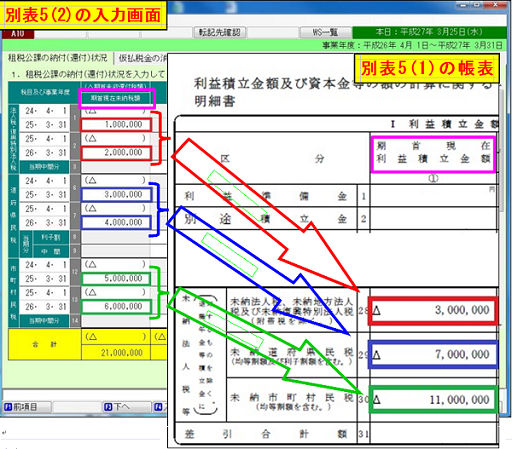Click the △ cell above the 21,000,000 total
The image size is (512, 449).
(x=116, y=337)
